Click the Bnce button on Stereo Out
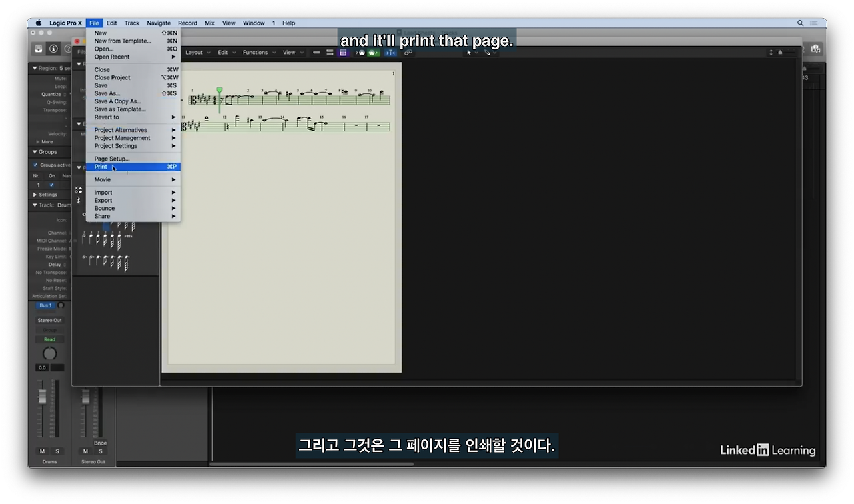The height and width of the screenshot is (504, 854). 100,443
